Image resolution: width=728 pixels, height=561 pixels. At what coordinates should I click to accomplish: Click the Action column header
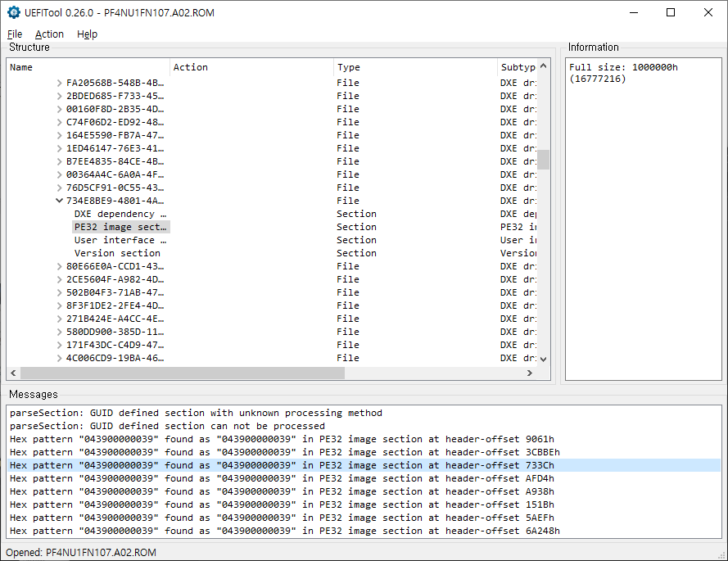(x=251, y=67)
